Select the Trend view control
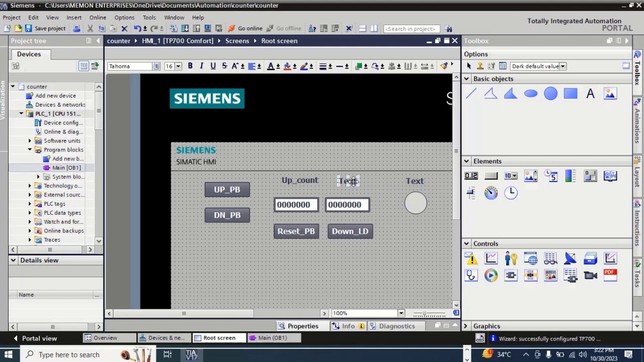 (491, 258)
